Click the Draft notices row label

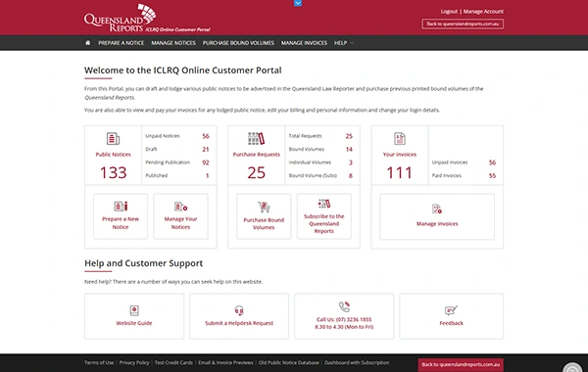[151, 149]
